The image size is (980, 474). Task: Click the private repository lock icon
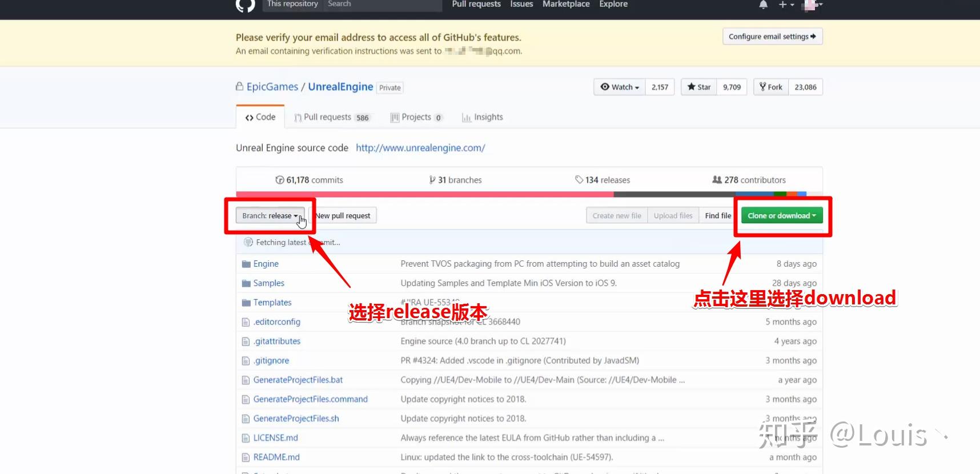coord(239,86)
